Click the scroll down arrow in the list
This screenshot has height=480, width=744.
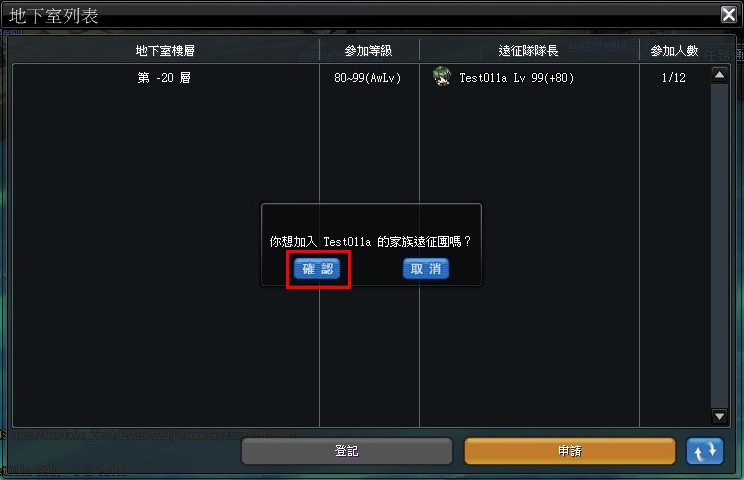[x=719, y=416]
